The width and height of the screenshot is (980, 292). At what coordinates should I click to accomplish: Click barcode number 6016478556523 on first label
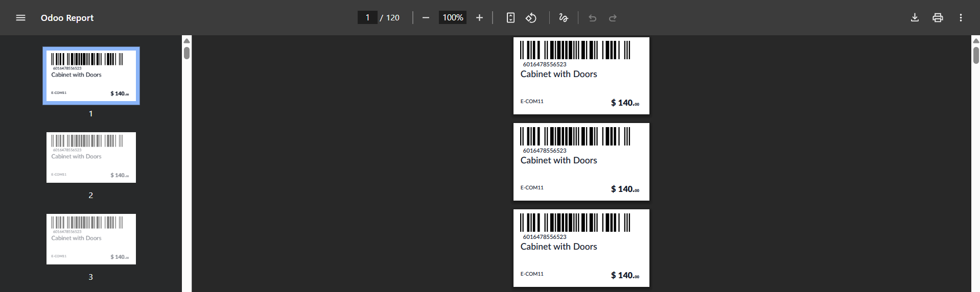545,64
